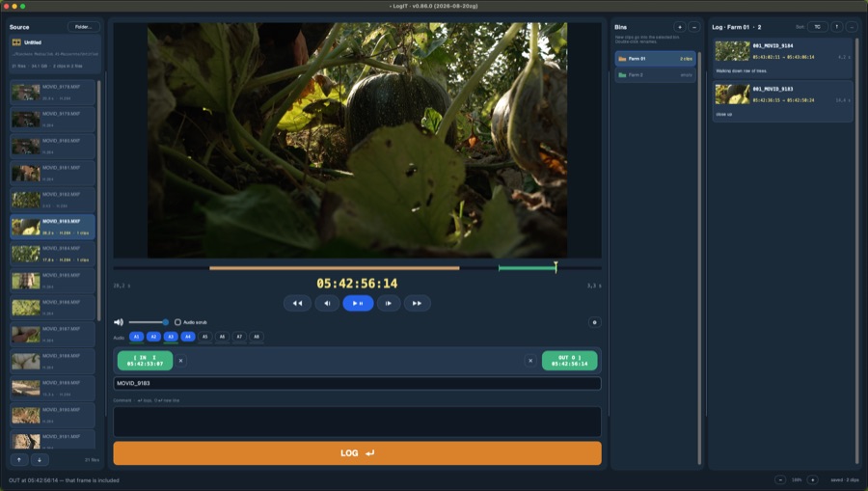Enable audio channel A8

[x=257, y=337]
